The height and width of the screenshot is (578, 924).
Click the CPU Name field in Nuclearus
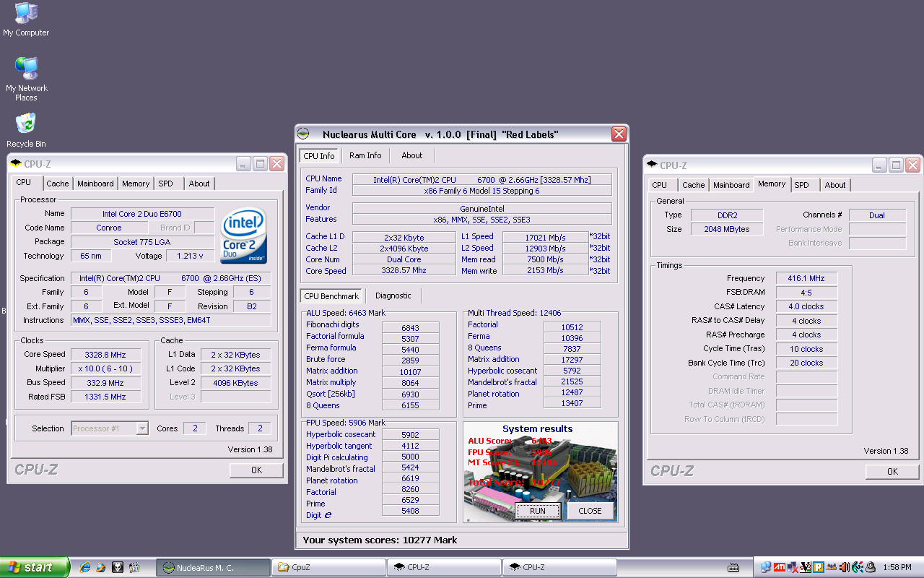(481, 179)
